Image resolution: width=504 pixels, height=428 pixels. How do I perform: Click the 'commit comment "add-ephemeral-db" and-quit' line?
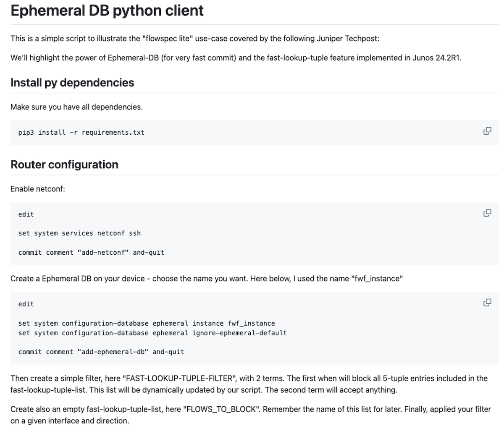101,352
